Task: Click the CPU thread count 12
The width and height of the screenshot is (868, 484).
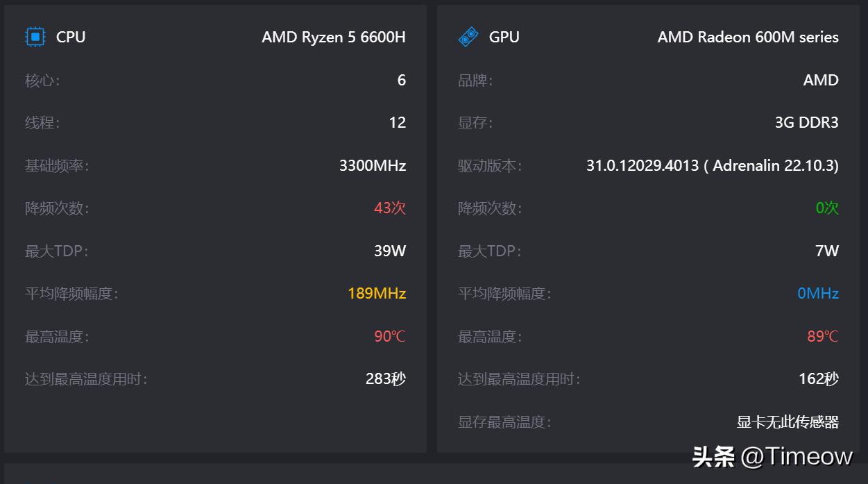Action: (397, 122)
